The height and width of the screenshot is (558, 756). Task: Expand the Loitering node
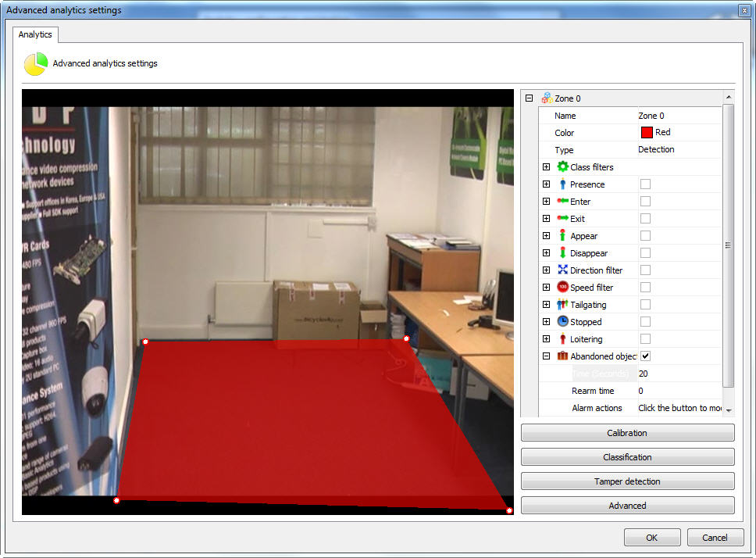pos(546,338)
